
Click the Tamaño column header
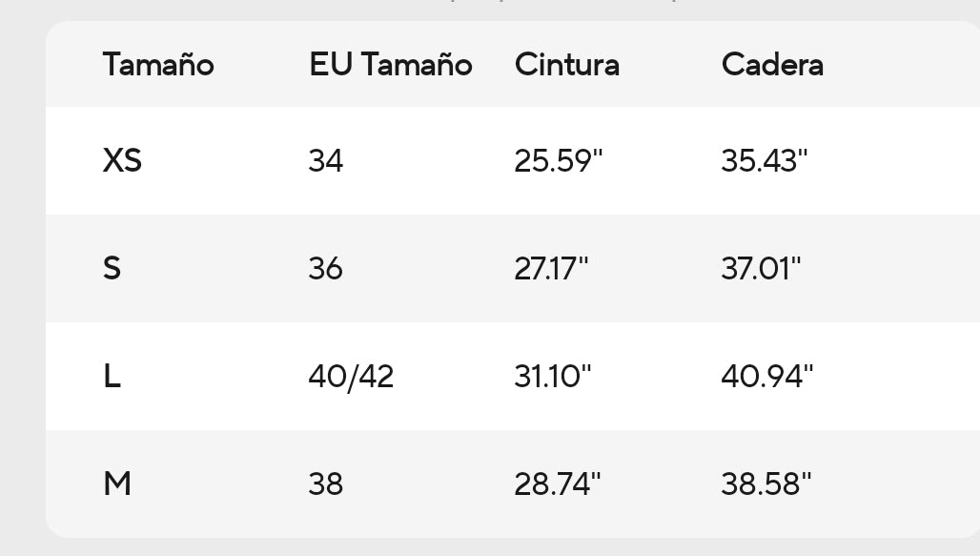(x=158, y=65)
